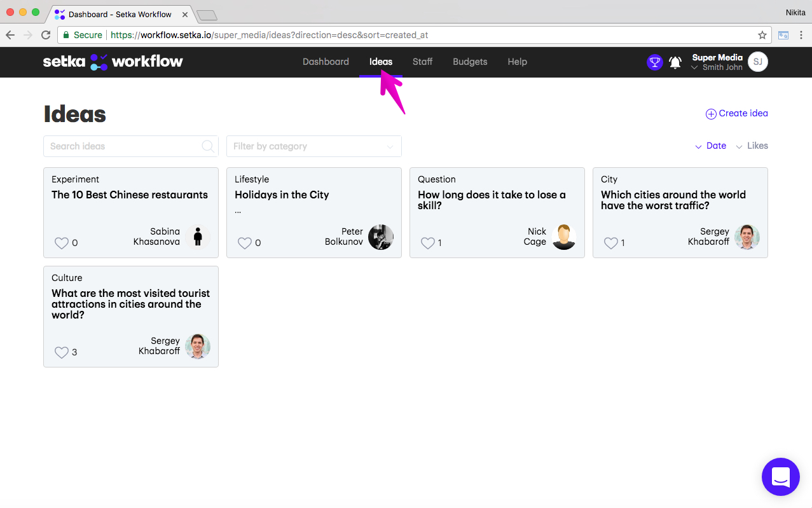Screen dimensions: 812x508
Task: Focus the Search ideas field
Action: [131, 146]
